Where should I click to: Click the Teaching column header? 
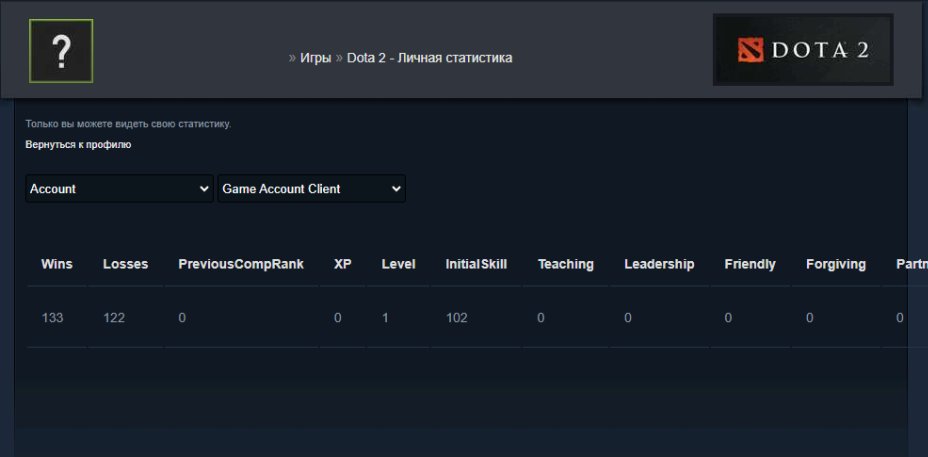pos(566,264)
